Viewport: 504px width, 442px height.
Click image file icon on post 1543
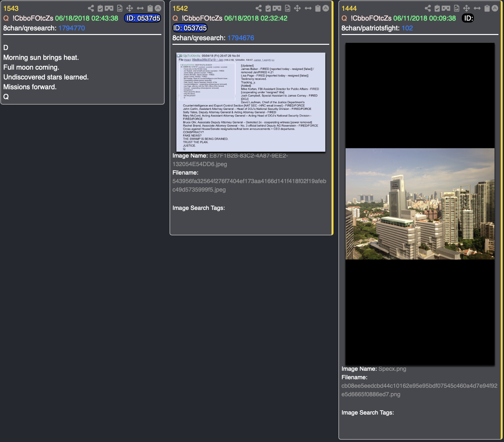120,8
